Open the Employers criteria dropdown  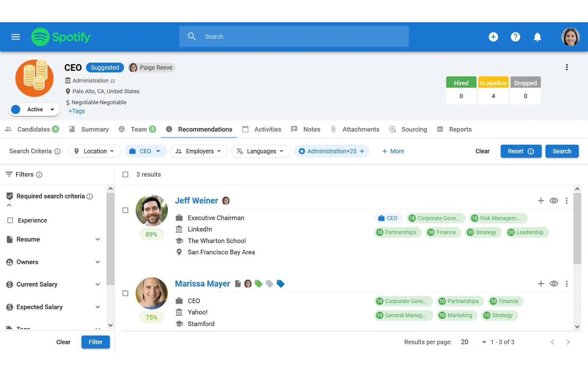point(199,151)
